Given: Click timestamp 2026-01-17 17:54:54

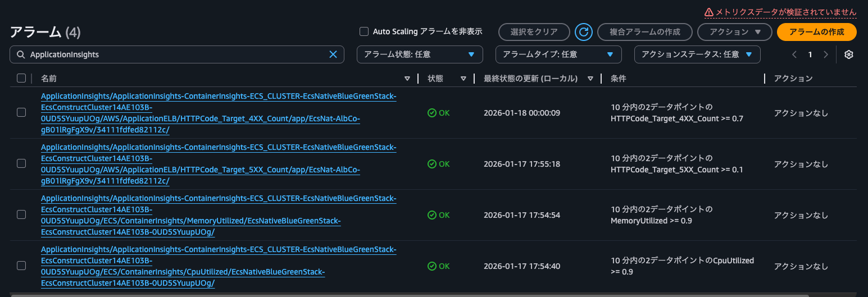Looking at the screenshot, I should pyautogui.click(x=522, y=215).
